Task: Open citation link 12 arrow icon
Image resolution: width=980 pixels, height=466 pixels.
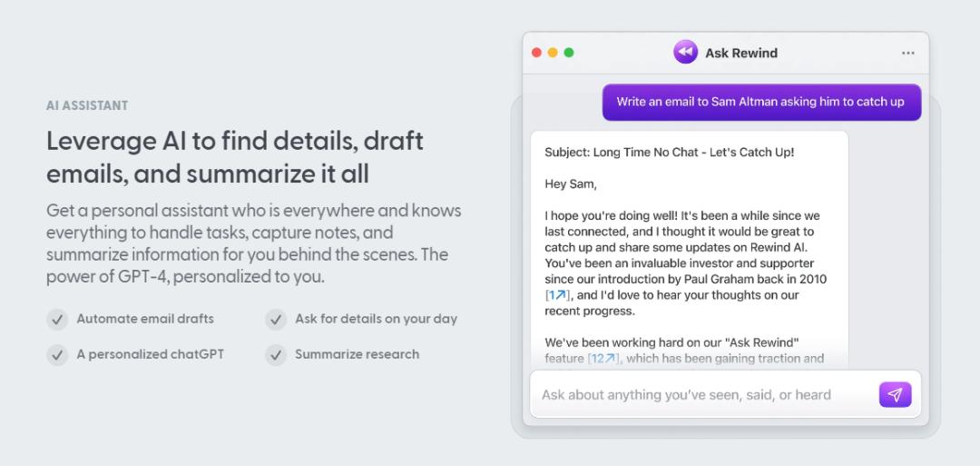Action: coord(610,359)
